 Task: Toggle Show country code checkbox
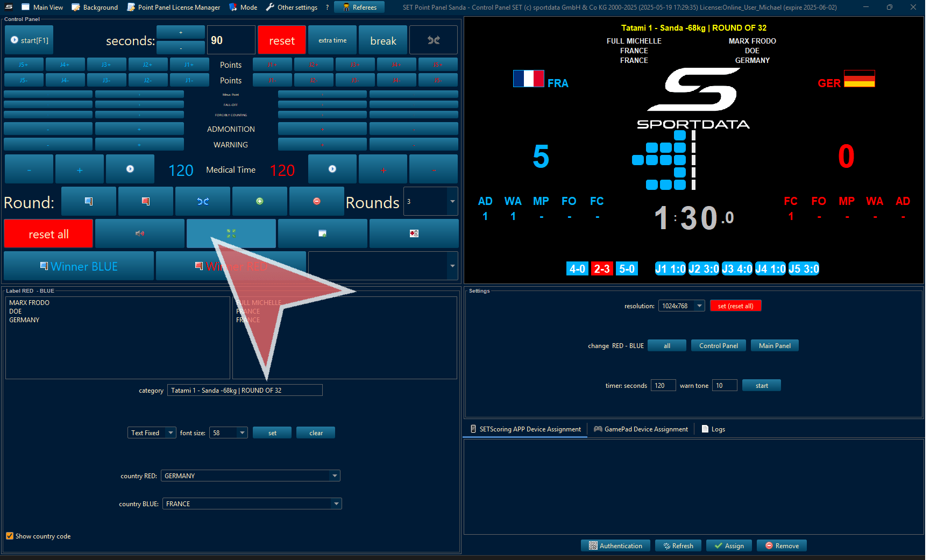pos(10,536)
